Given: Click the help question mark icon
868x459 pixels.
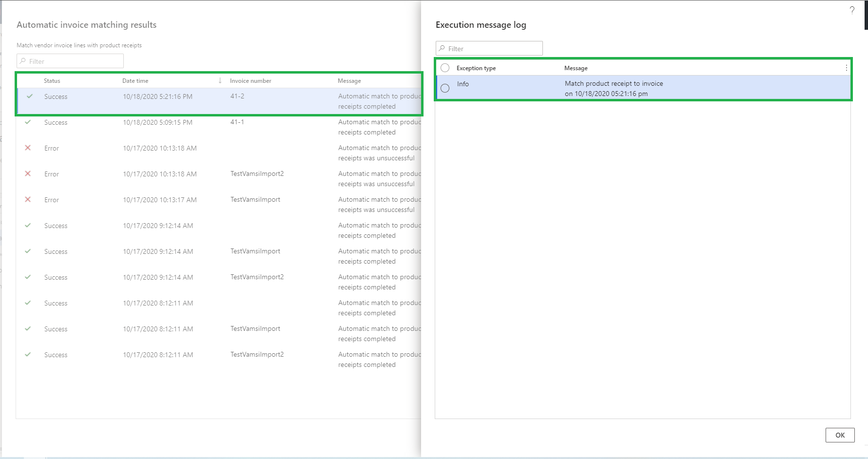Looking at the screenshot, I should 851,10.
